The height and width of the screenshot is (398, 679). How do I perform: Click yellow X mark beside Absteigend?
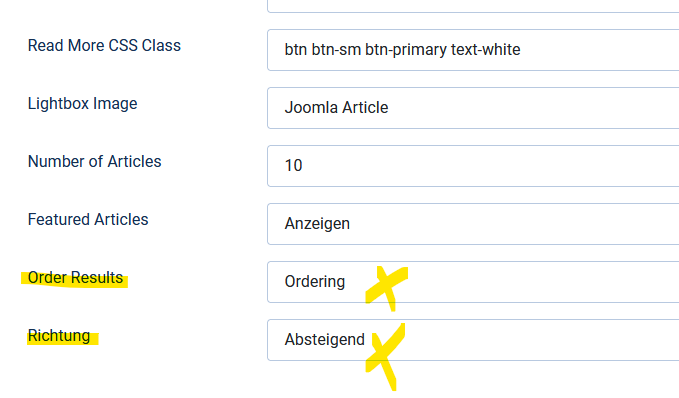tap(385, 356)
